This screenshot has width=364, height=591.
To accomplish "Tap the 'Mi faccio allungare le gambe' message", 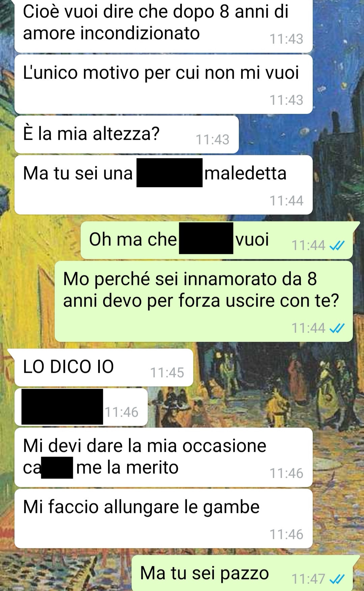I will coord(164,519).
